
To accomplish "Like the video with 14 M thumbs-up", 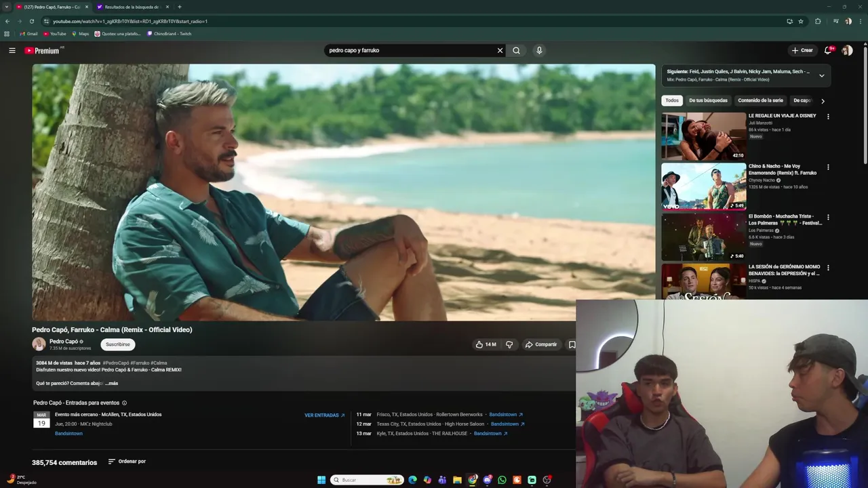I will click(486, 344).
